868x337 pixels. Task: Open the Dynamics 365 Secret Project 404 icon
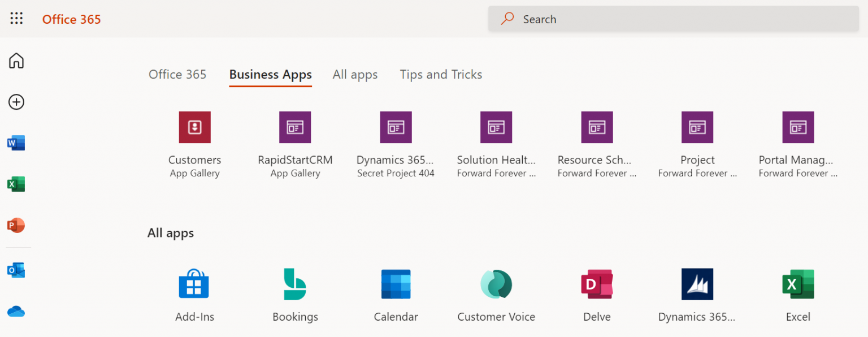(x=396, y=127)
